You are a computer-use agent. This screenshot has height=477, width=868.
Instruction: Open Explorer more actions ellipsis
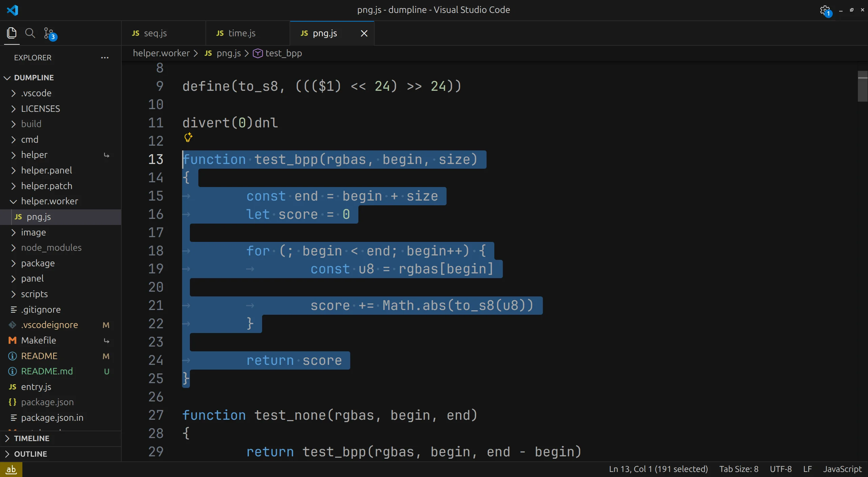point(105,58)
